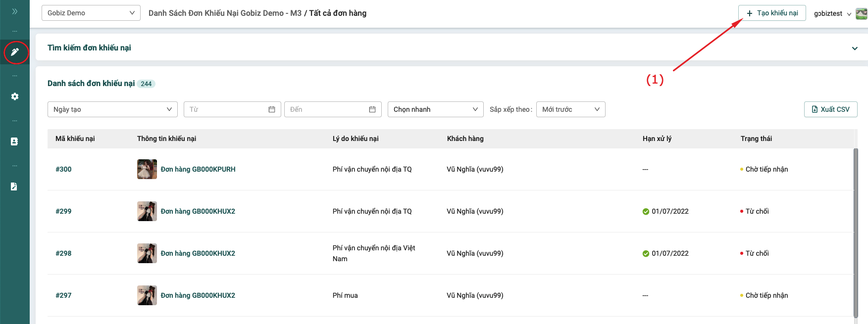Export the list with Xuất CSV button

pos(830,109)
